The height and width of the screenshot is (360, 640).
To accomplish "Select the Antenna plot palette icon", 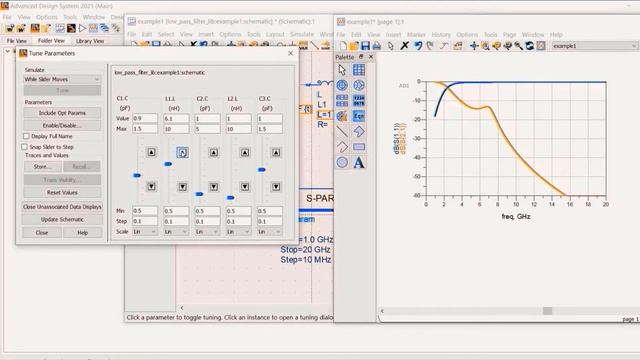I will click(x=342, y=116).
